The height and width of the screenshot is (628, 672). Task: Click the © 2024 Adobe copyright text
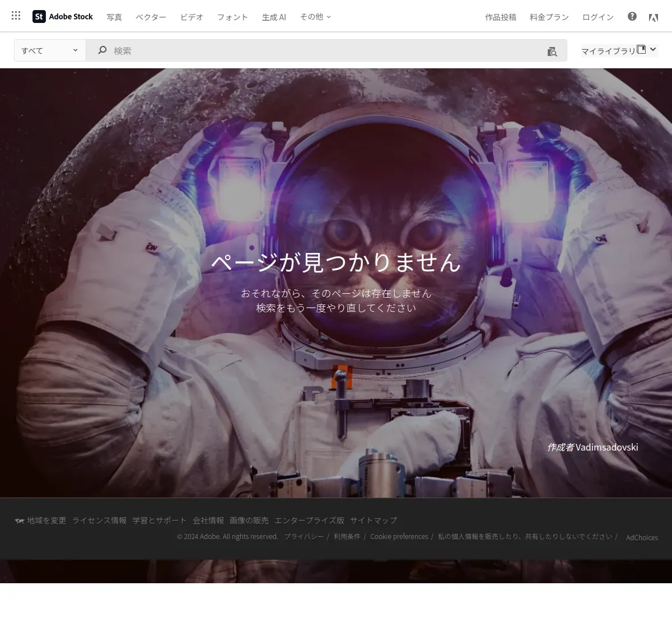coord(227,537)
